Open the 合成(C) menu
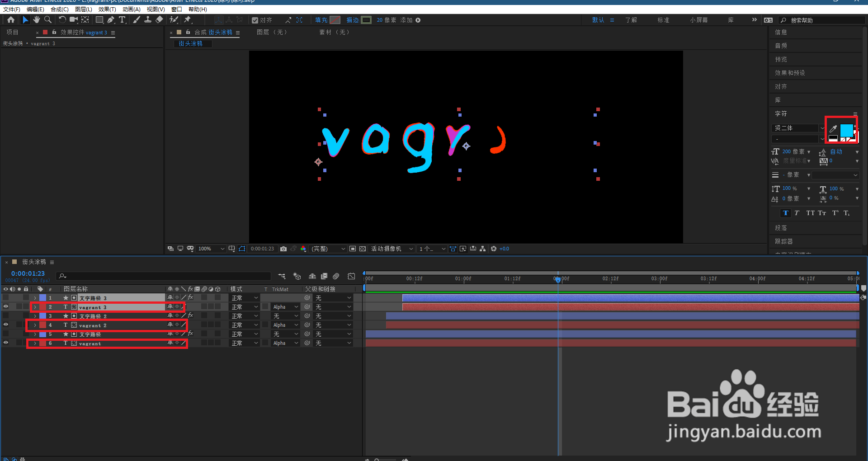Screen dimensions: 868x461 point(60,9)
